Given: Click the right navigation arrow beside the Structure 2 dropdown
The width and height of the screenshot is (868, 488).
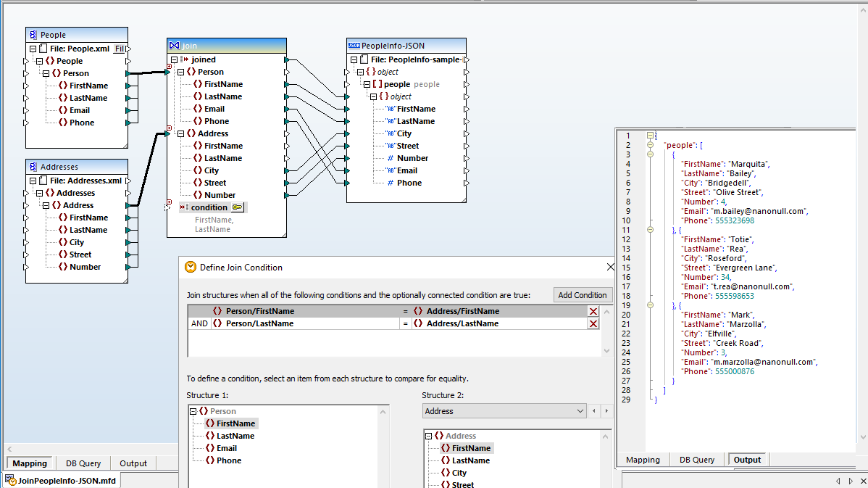Looking at the screenshot, I should pyautogui.click(x=606, y=410).
